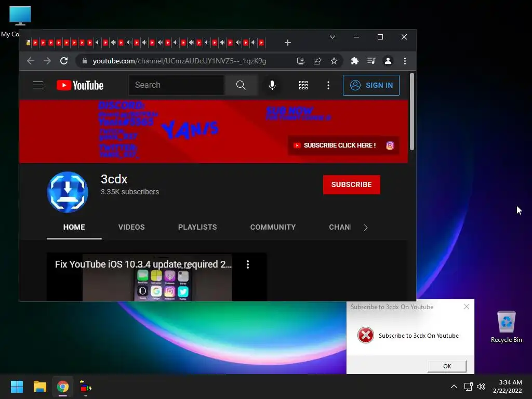Open the network tray icon
532x399 pixels.
[468, 387]
